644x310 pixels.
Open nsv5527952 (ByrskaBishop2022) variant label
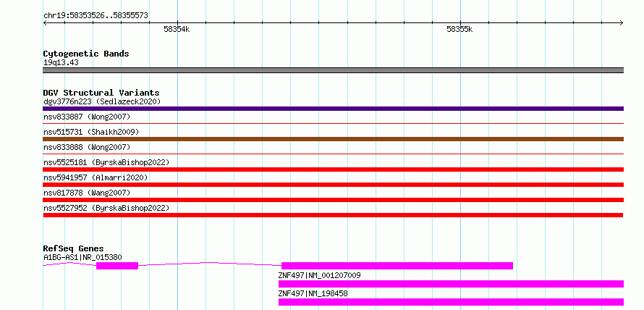pyautogui.click(x=106, y=208)
